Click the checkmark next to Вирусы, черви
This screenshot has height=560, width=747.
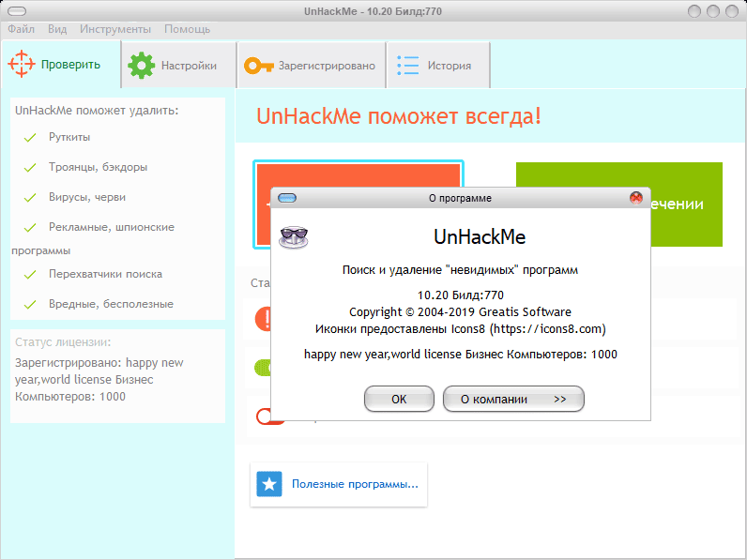click(x=30, y=198)
